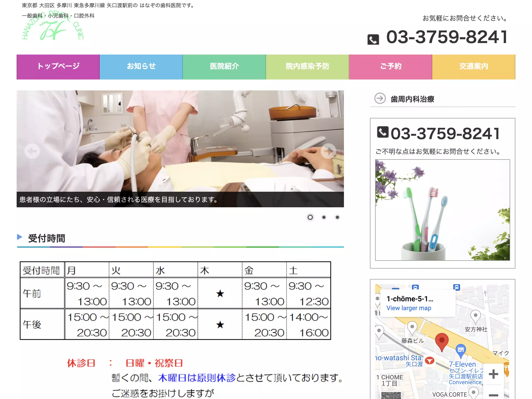Viewport: 532px width, 399px height.
Task: Select the third slideshow indicator dot
Action: pyautogui.click(x=337, y=217)
